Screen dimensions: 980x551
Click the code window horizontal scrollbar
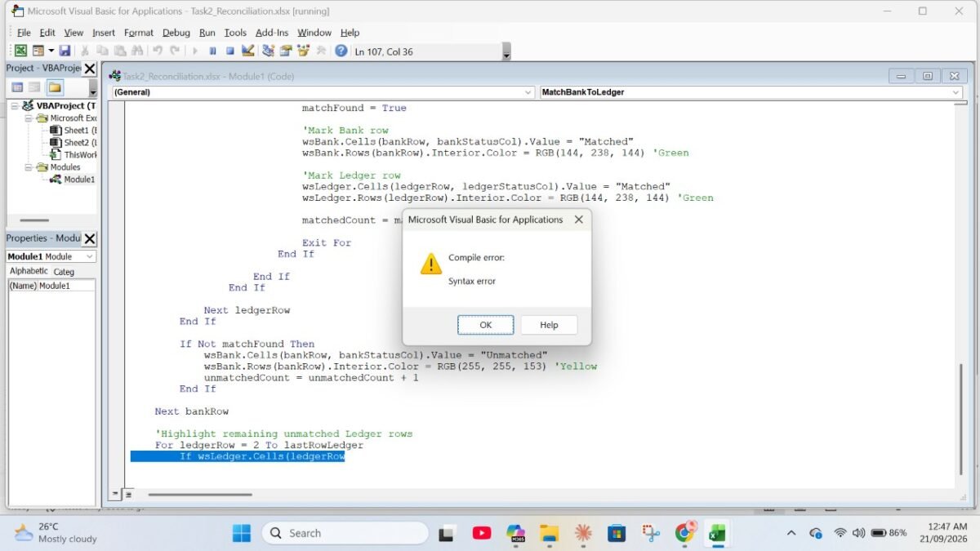click(x=200, y=494)
